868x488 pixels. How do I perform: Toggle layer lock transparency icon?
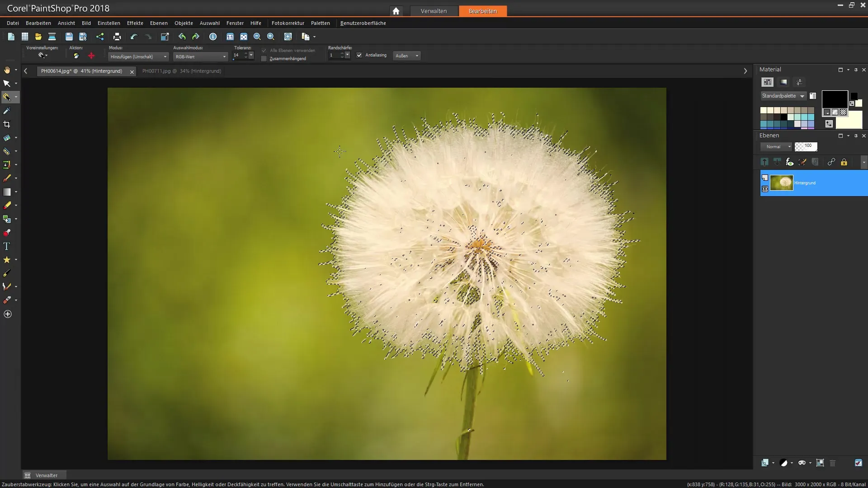click(x=844, y=162)
